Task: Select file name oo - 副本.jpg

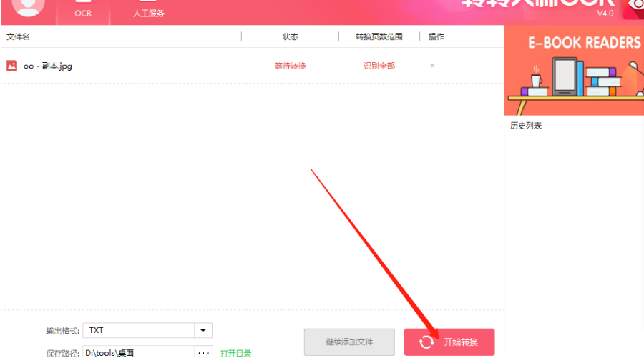Action: pyautogui.click(x=48, y=66)
